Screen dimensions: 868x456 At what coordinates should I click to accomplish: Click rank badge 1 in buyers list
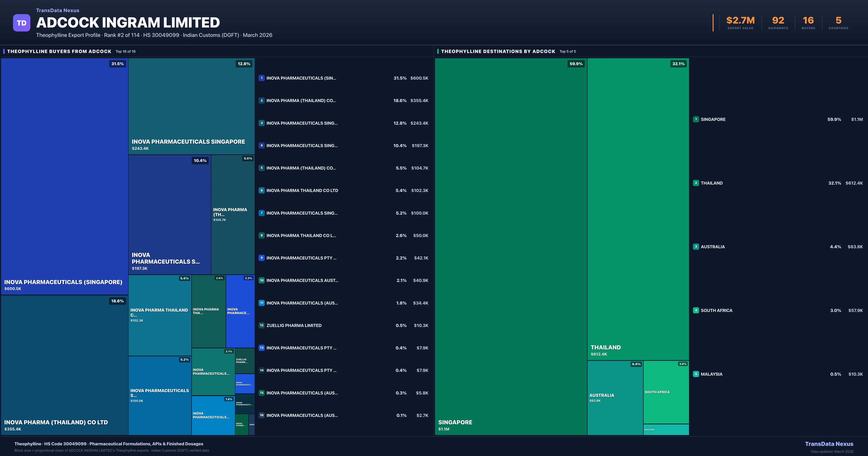[x=261, y=78]
